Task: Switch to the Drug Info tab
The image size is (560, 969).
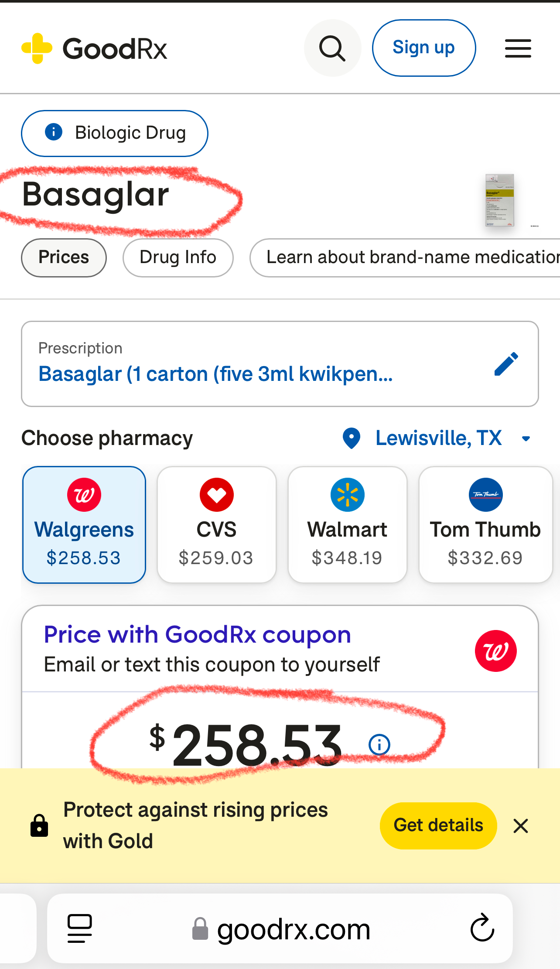Action: pyautogui.click(x=178, y=257)
